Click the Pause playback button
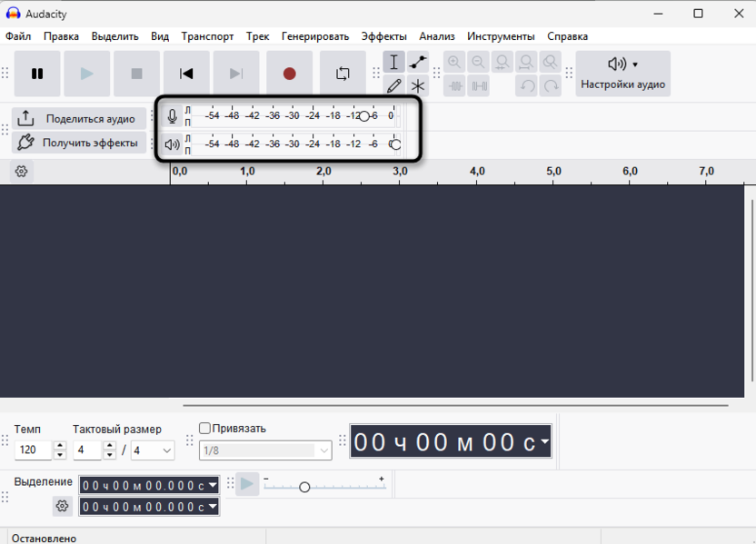This screenshot has width=756, height=544. (x=37, y=74)
